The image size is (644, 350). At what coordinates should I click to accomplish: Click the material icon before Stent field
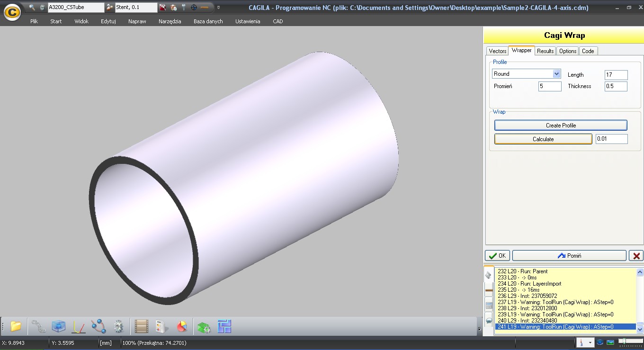click(x=110, y=8)
